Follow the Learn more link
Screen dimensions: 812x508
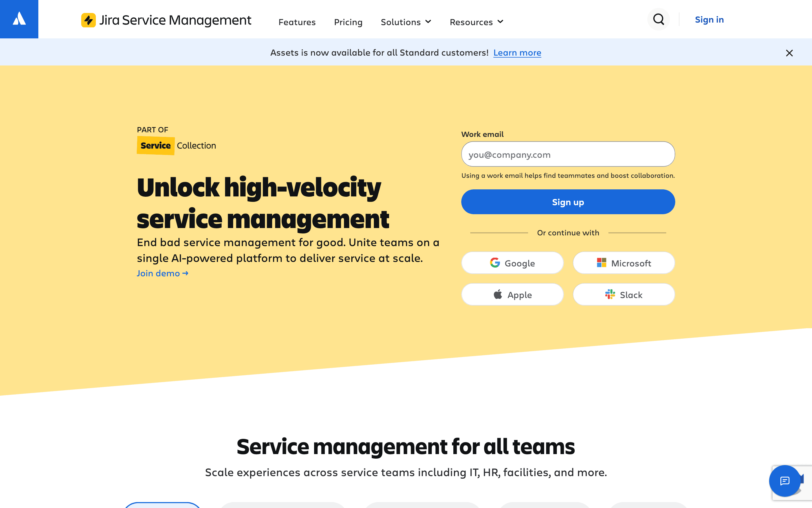click(517, 53)
